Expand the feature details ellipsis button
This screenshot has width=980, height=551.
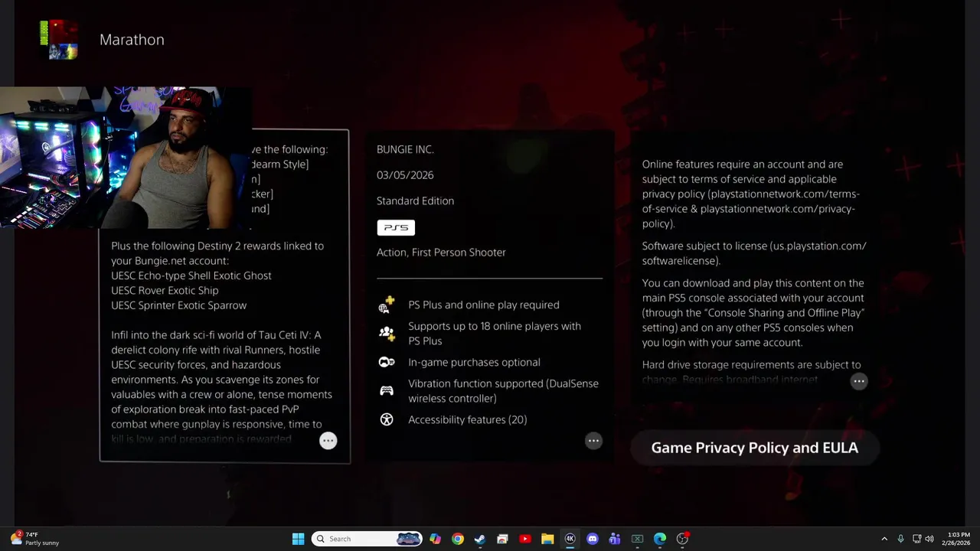tap(593, 441)
